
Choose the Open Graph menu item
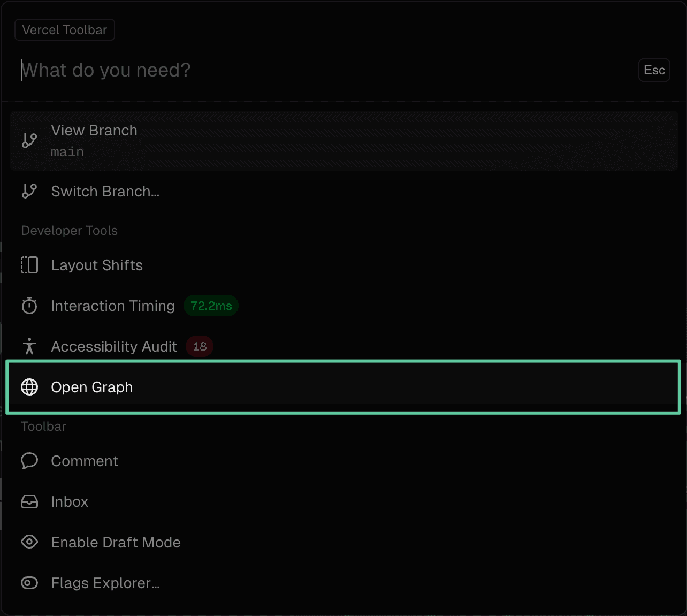343,387
